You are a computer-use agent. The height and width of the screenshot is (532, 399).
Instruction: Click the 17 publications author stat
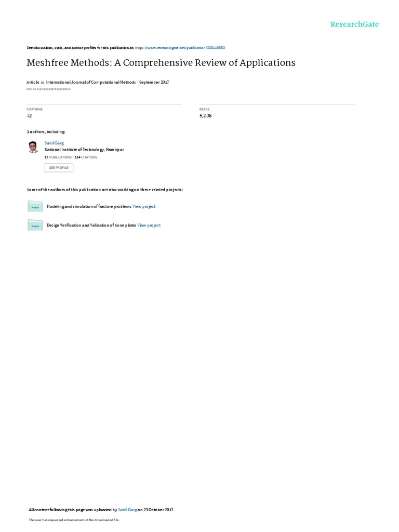[58, 157]
